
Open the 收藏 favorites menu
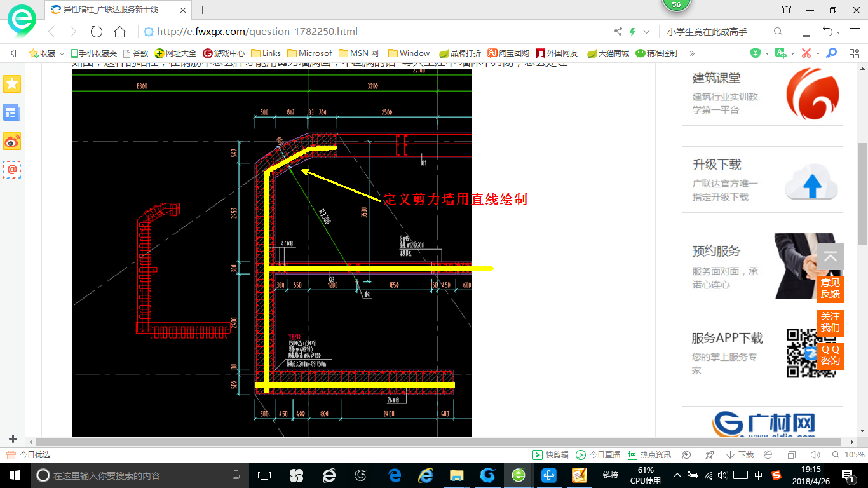tap(46, 53)
